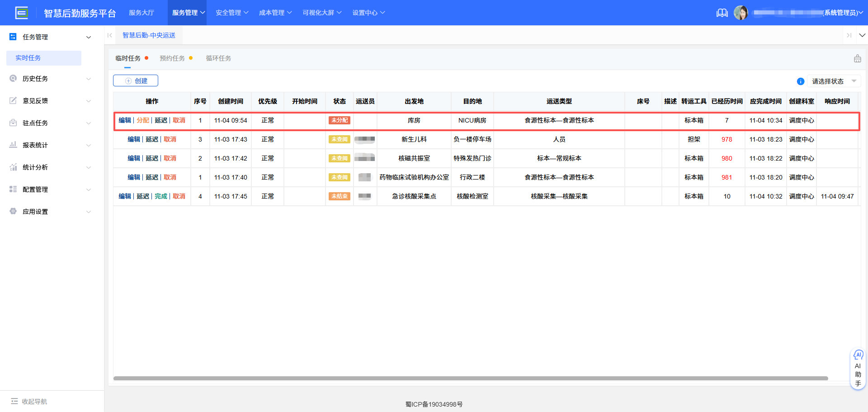Click the book help icon in top bar
Screen dimensions: 868x412
[722, 13]
